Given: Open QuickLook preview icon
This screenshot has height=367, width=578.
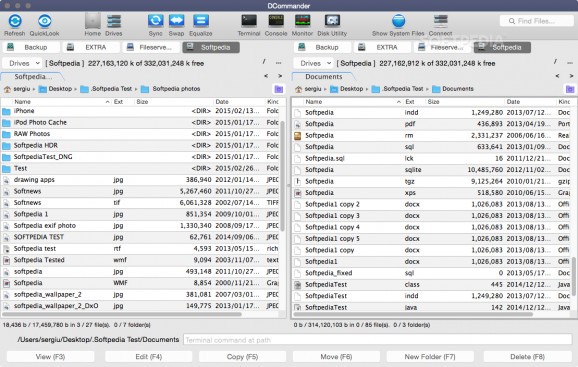Looking at the screenshot, I should coord(45,21).
